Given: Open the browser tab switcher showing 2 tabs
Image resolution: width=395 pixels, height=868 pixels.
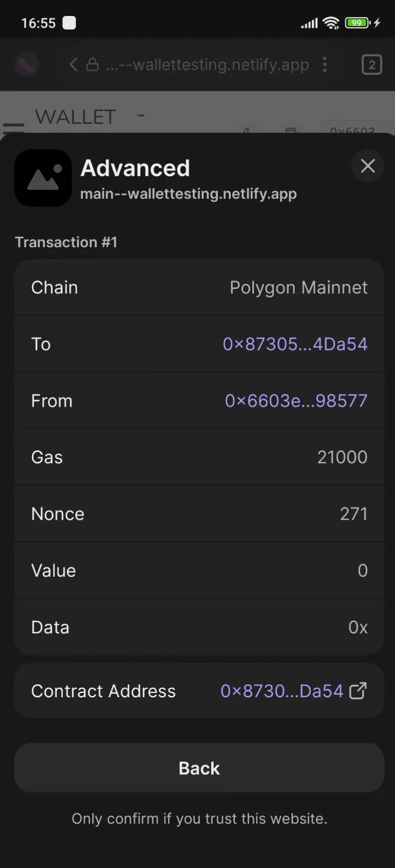Looking at the screenshot, I should coord(371,65).
